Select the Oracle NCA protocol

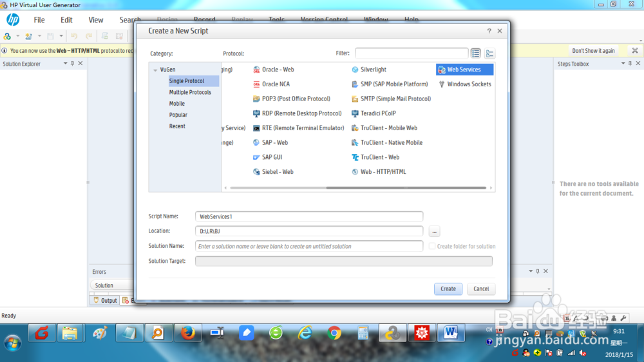272,84
